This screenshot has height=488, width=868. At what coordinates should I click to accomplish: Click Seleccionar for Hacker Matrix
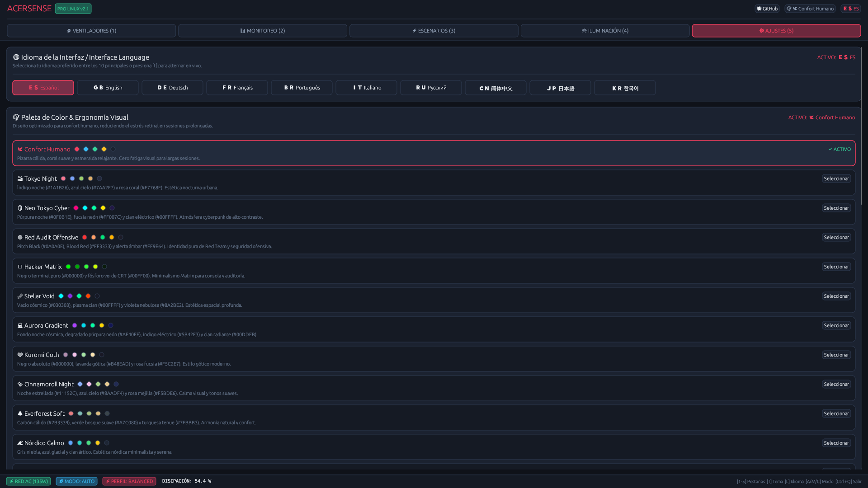coord(836,267)
